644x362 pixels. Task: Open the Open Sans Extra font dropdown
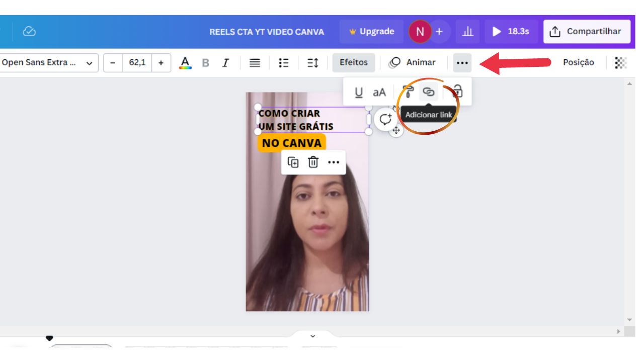[x=48, y=63]
